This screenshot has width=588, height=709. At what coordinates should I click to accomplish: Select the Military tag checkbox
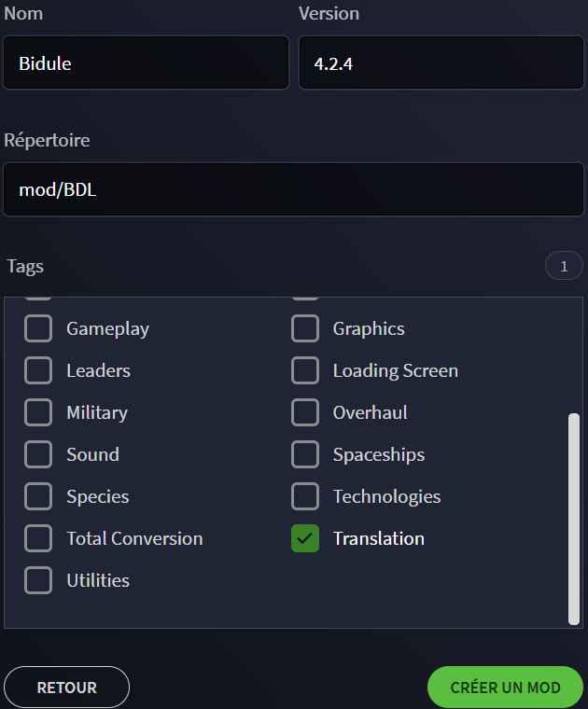click(x=38, y=412)
